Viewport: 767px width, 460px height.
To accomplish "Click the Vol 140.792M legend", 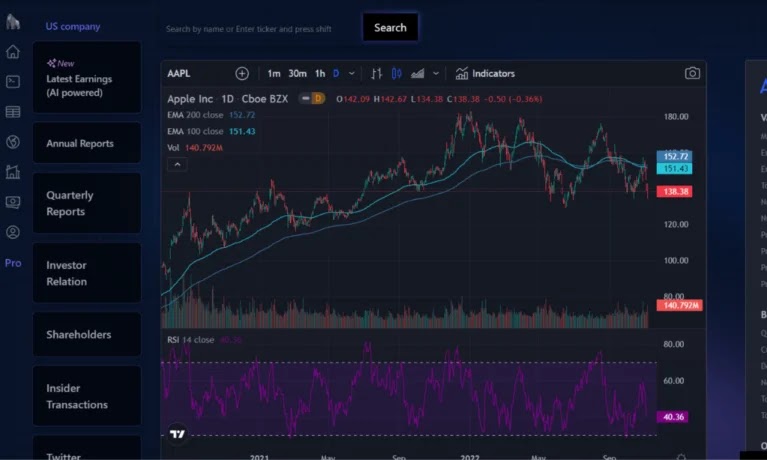I will tap(195, 147).
